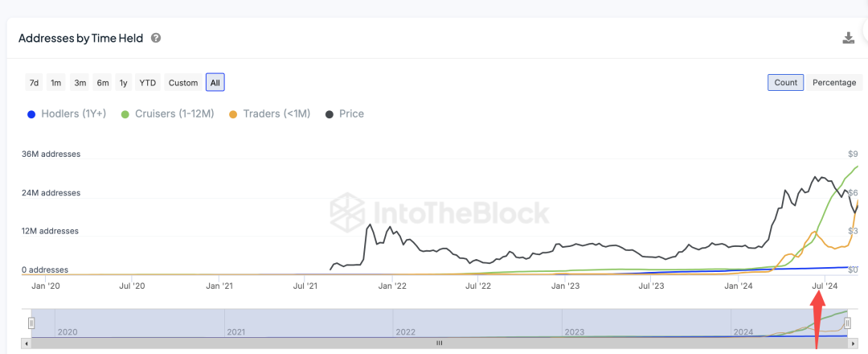Select the 1m time range
868x354 pixels.
point(56,82)
